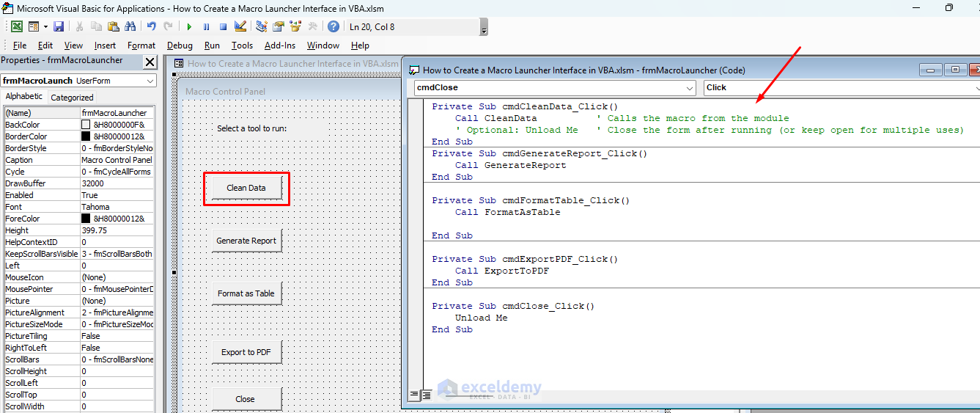Image resolution: width=980 pixels, height=413 pixels.
Task: Open the File menu
Action: (x=20, y=45)
